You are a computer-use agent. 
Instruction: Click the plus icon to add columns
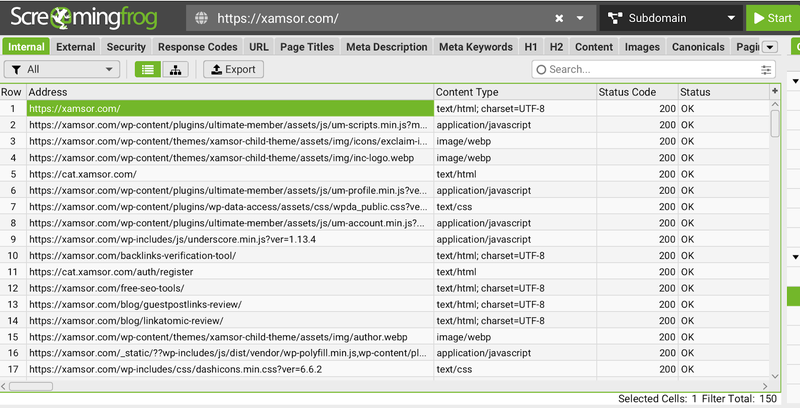click(x=775, y=91)
